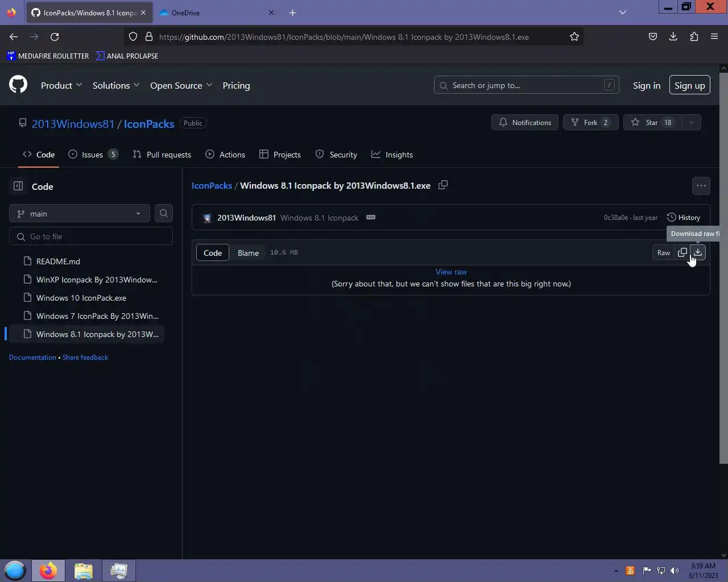Focus the Go to file field
This screenshot has height=582, width=728.
[91, 236]
